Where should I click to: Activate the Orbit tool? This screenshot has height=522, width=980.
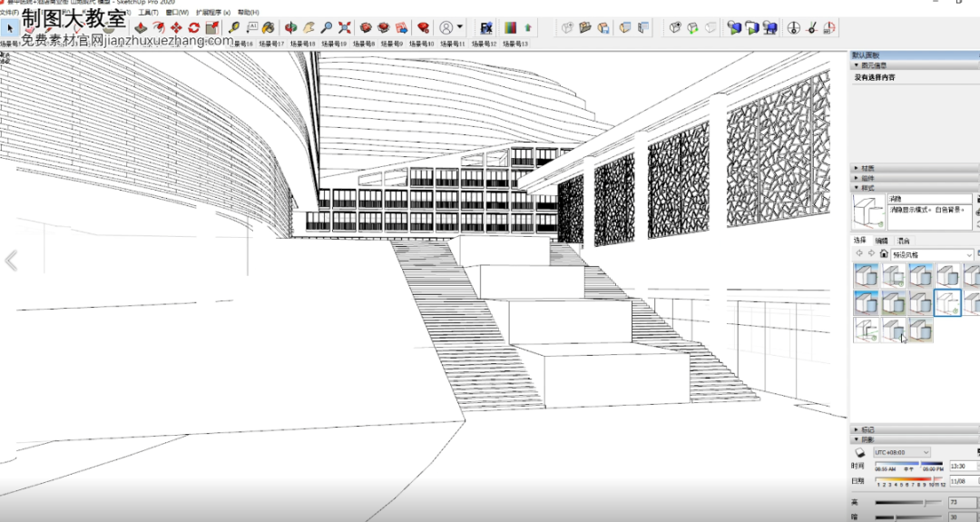pos(290,27)
